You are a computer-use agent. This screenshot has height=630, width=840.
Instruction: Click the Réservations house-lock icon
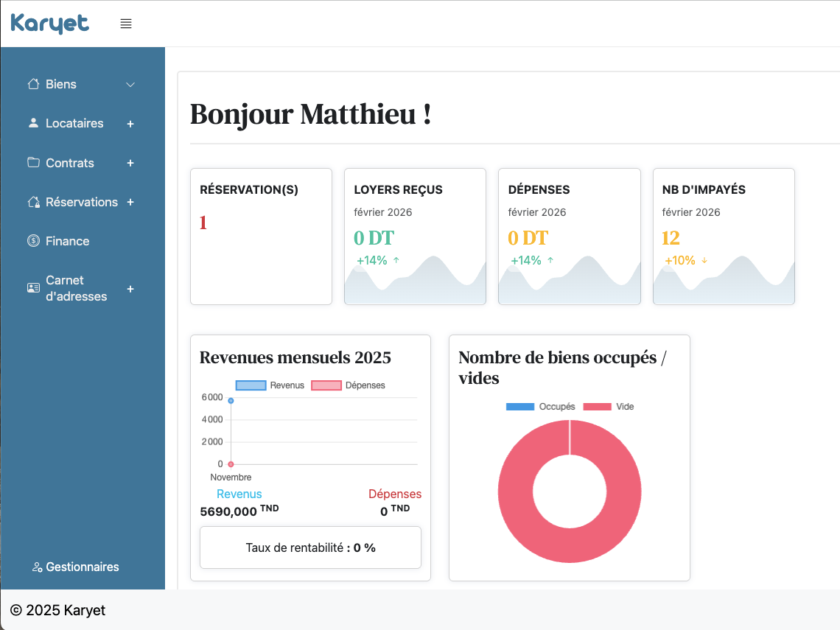coord(33,202)
